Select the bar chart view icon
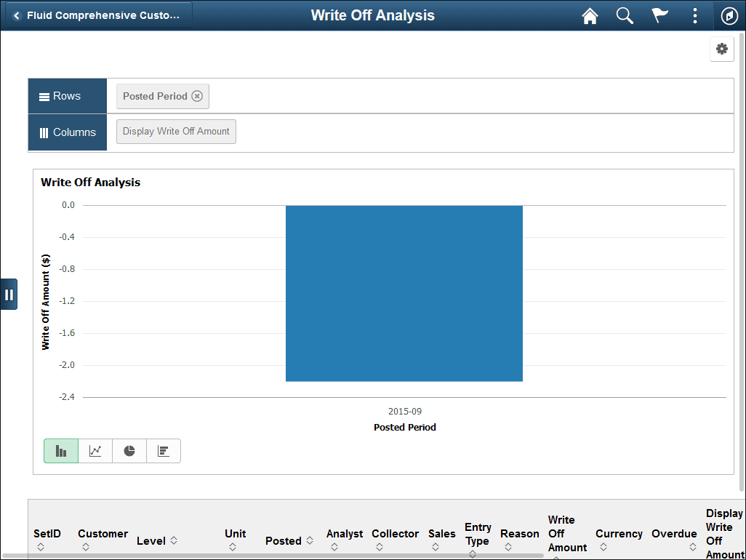The height and width of the screenshot is (560, 746). click(x=60, y=450)
